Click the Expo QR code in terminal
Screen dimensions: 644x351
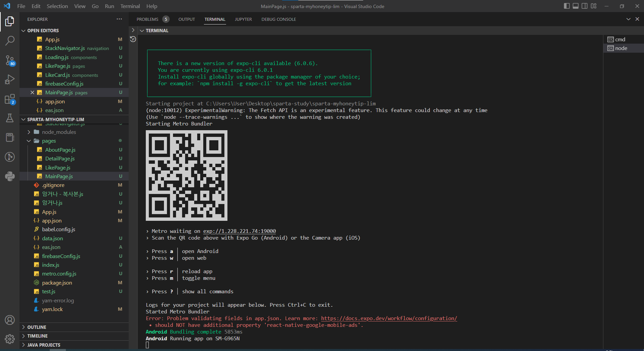click(x=186, y=175)
